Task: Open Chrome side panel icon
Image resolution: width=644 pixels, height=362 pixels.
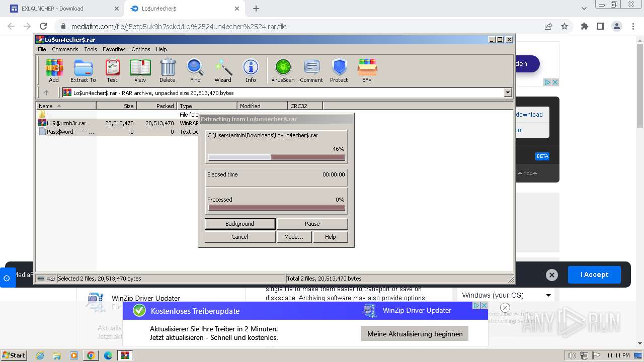Action: (600, 26)
